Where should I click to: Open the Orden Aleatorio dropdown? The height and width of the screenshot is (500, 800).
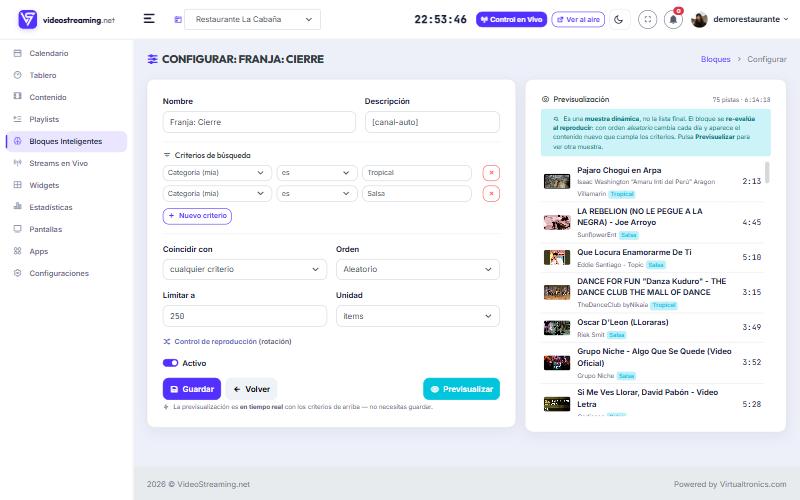point(418,269)
